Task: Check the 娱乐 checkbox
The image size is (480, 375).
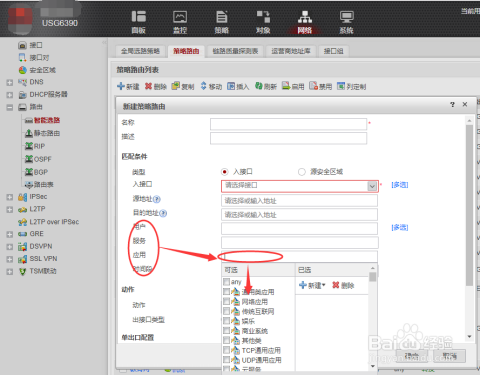Action: tap(226, 321)
